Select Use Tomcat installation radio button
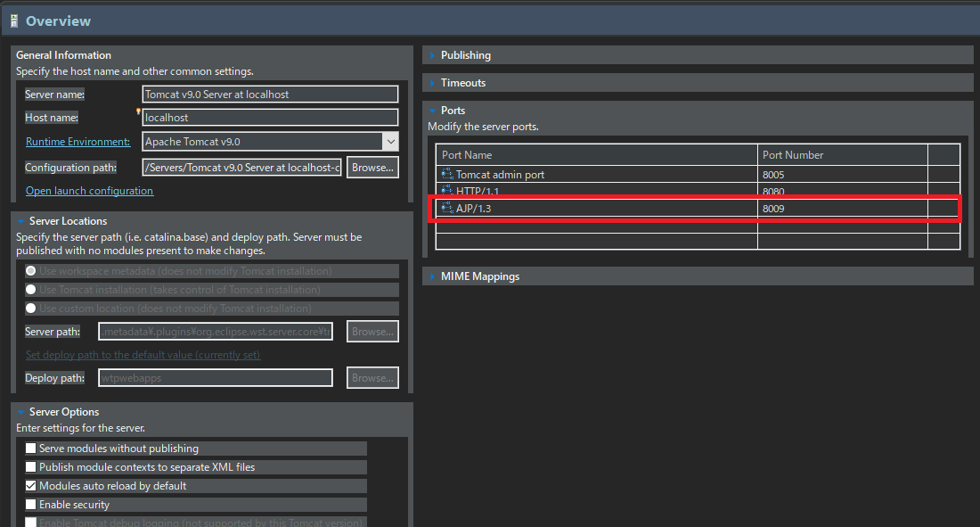This screenshot has height=527, width=980. pyautogui.click(x=30, y=290)
